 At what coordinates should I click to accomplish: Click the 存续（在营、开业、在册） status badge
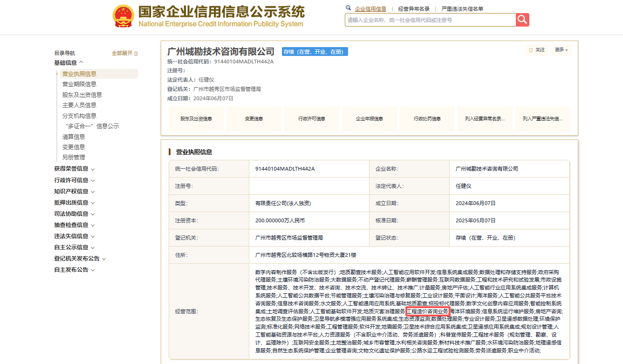(315, 52)
